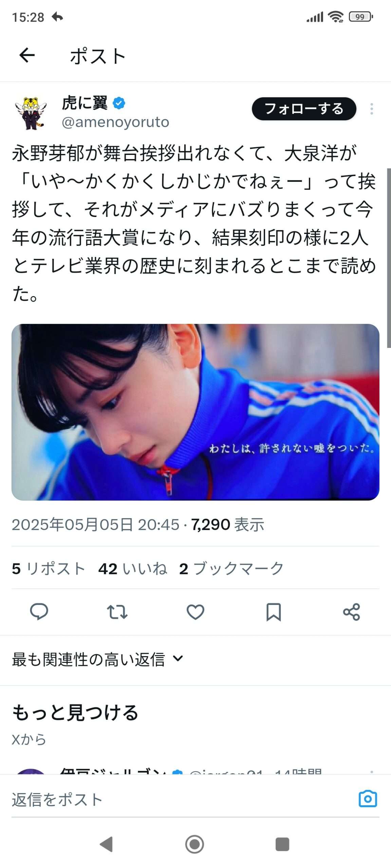Expand the 最も関連性の高い返信 sort dropdown

point(97,659)
